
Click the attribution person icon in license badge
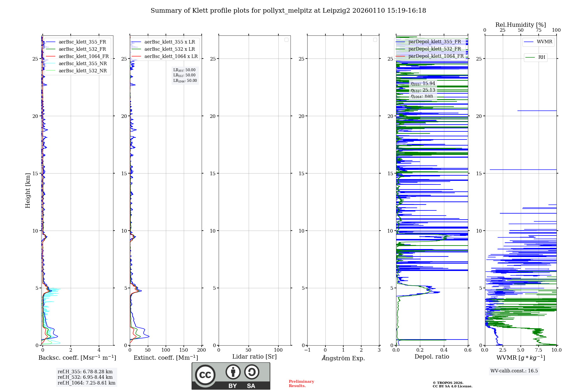[x=233, y=372]
